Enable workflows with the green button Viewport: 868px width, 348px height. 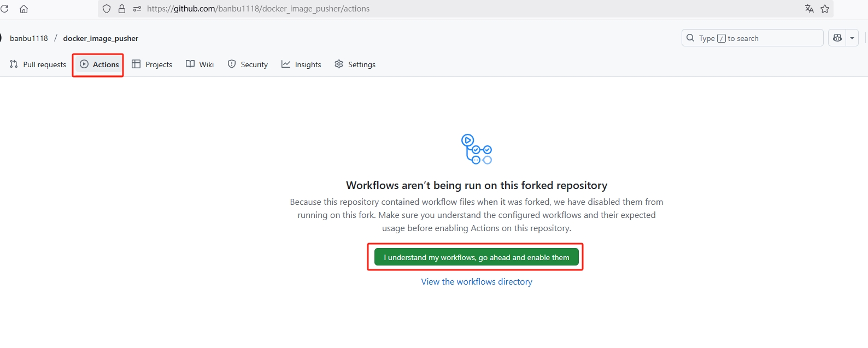(476, 257)
